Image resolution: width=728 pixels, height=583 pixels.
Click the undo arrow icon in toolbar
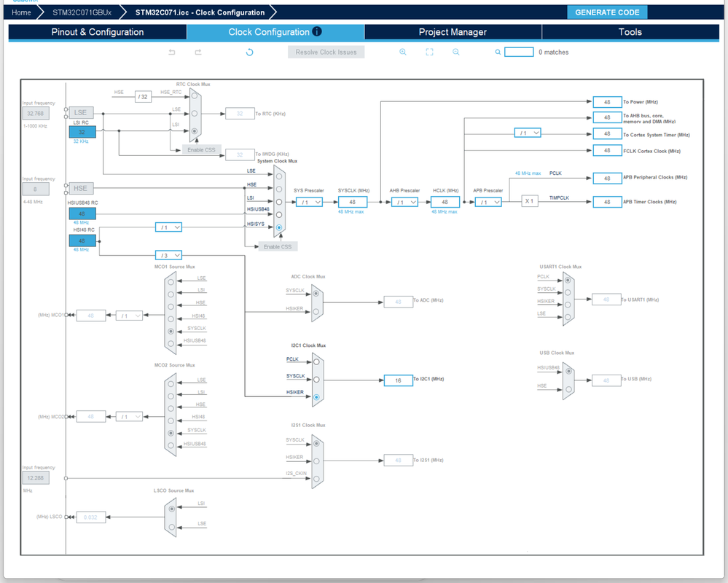[172, 52]
